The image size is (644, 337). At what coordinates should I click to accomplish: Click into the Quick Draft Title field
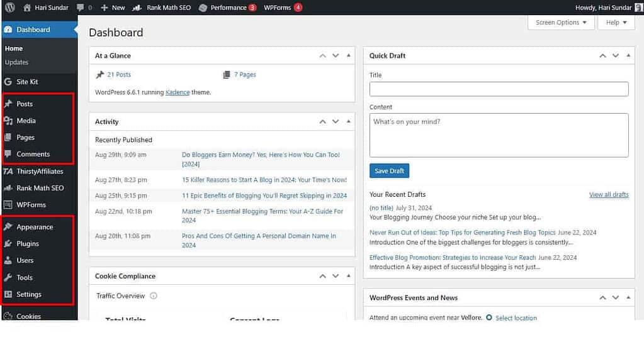(499, 89)
